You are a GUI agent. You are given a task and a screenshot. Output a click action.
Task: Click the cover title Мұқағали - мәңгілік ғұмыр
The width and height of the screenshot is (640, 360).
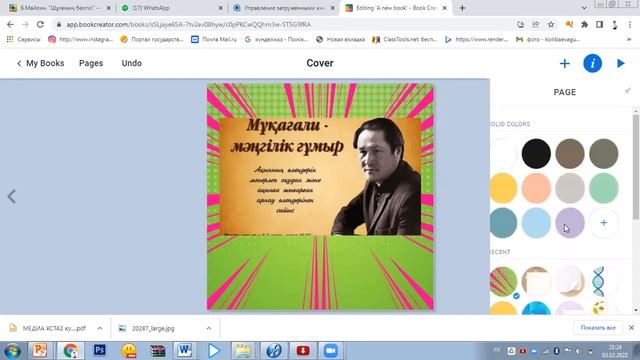coord(287,136)
